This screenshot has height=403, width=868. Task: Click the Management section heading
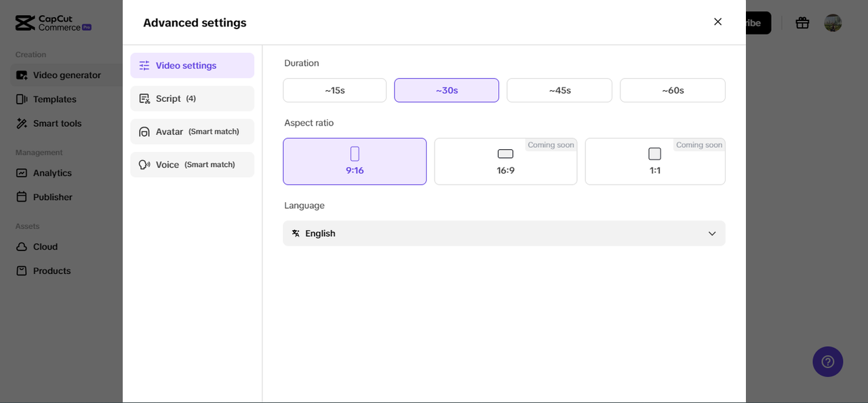pyautogui.click(x=39, y=153)
